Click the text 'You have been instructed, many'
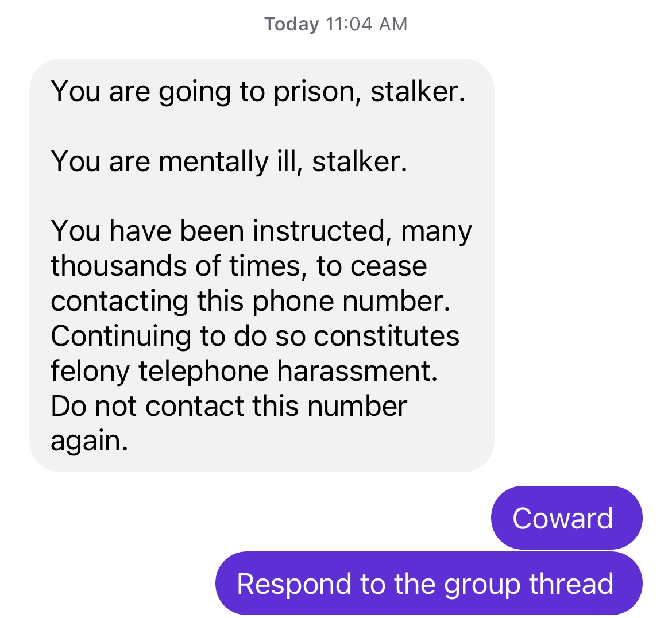The width and height of the screenshot is (672, 618). click(x=261, y=231)
